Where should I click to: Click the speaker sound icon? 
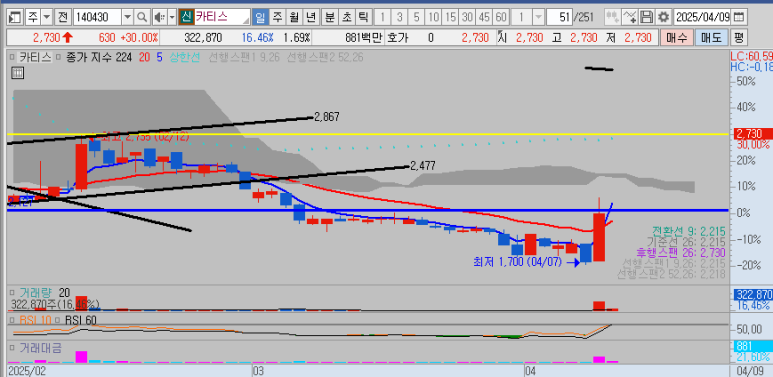(159, 18)
